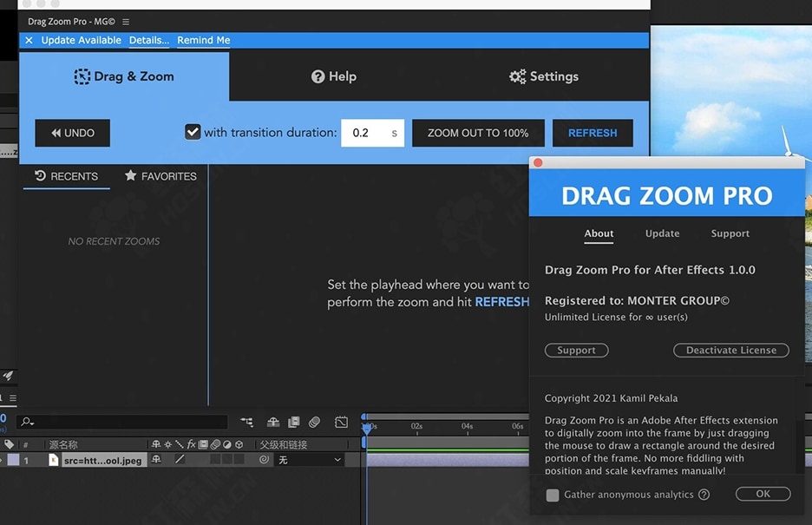Click the Support pill button

point(576,351)
